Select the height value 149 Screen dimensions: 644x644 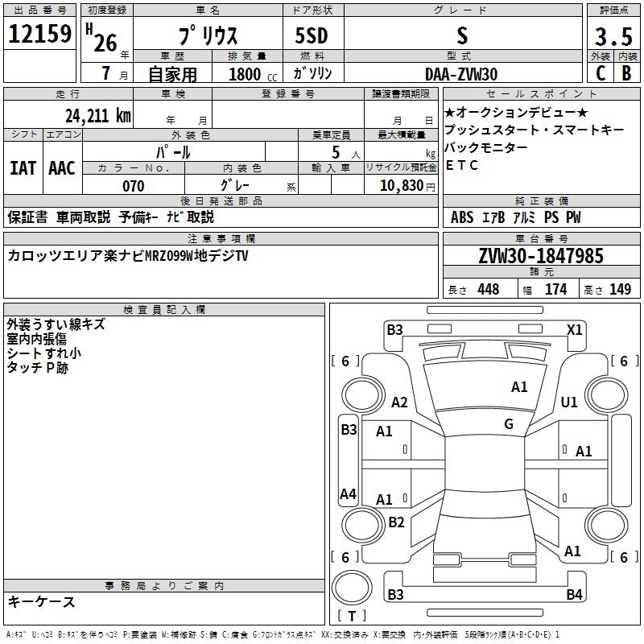click(620, 289)
